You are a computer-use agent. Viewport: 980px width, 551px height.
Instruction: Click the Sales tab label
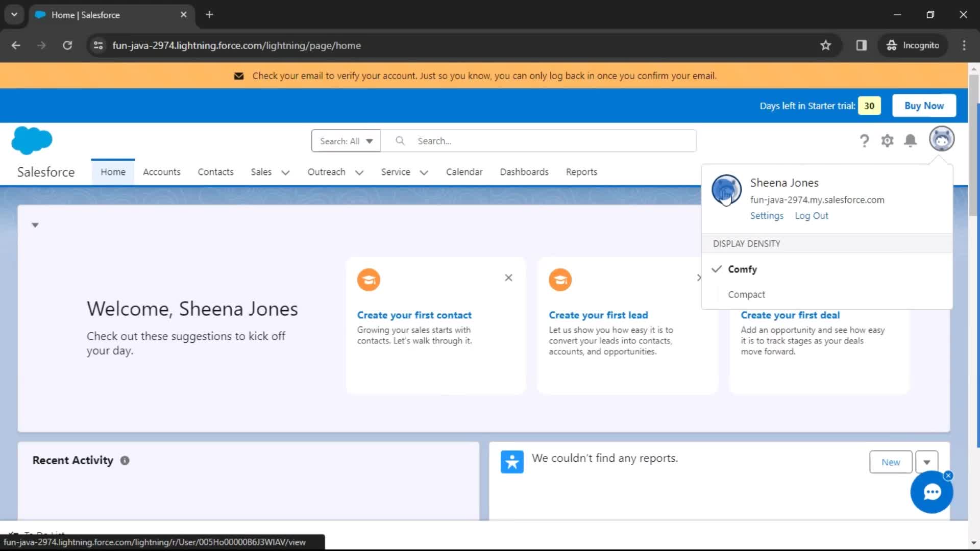(261, 172)
